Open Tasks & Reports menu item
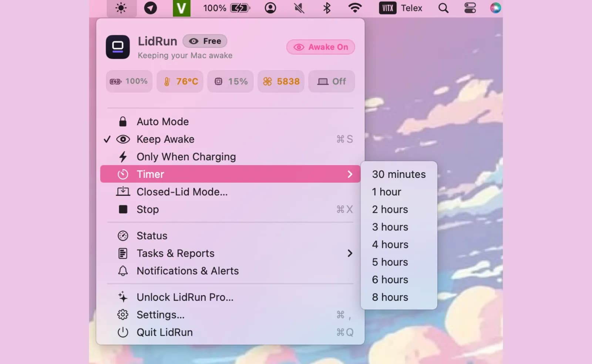592x364 pixels. pos(230,253)
